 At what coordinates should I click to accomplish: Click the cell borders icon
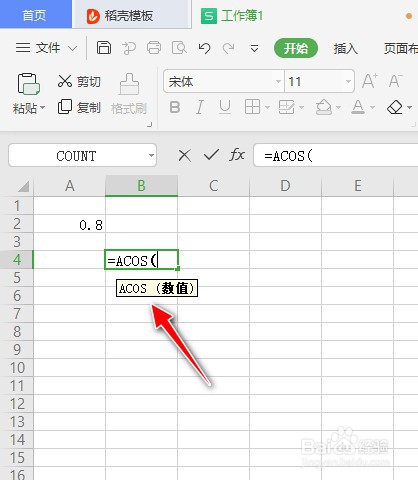tap(252, 107)
